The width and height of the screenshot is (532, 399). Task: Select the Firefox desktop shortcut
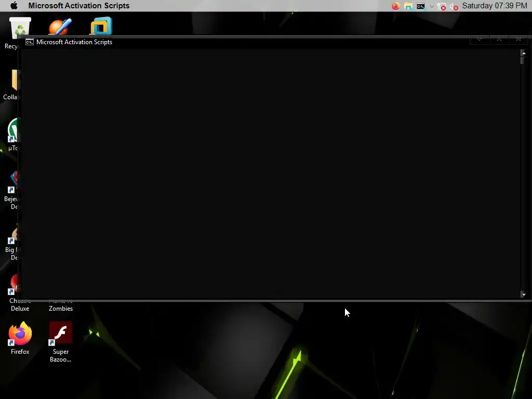(x=20, y=338)
